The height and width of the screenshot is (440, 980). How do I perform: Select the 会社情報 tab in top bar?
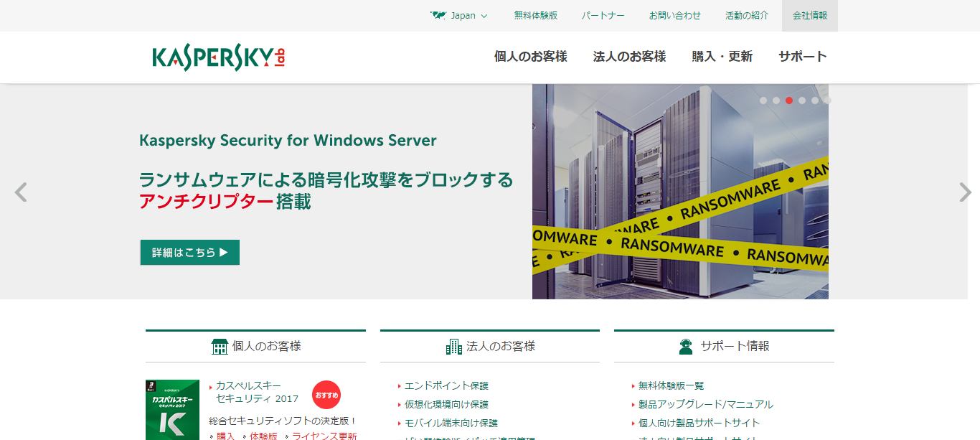coord(810,15)
